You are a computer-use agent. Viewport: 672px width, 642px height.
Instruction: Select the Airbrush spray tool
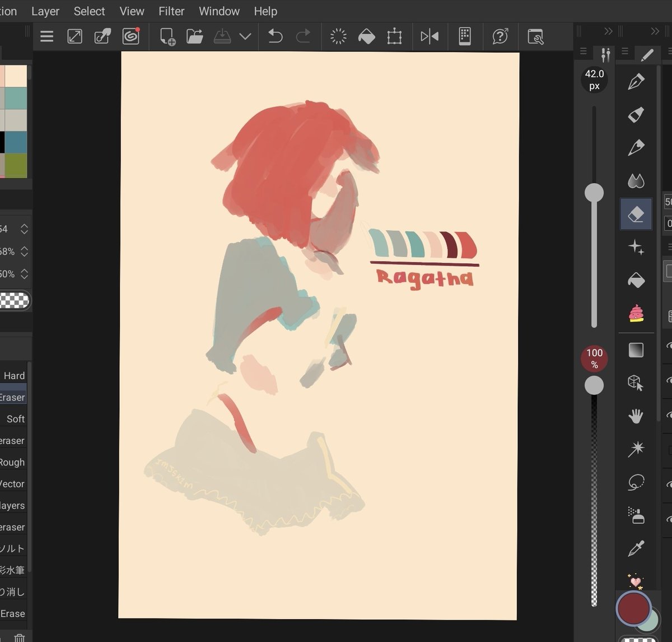click(x=636, y=515)
